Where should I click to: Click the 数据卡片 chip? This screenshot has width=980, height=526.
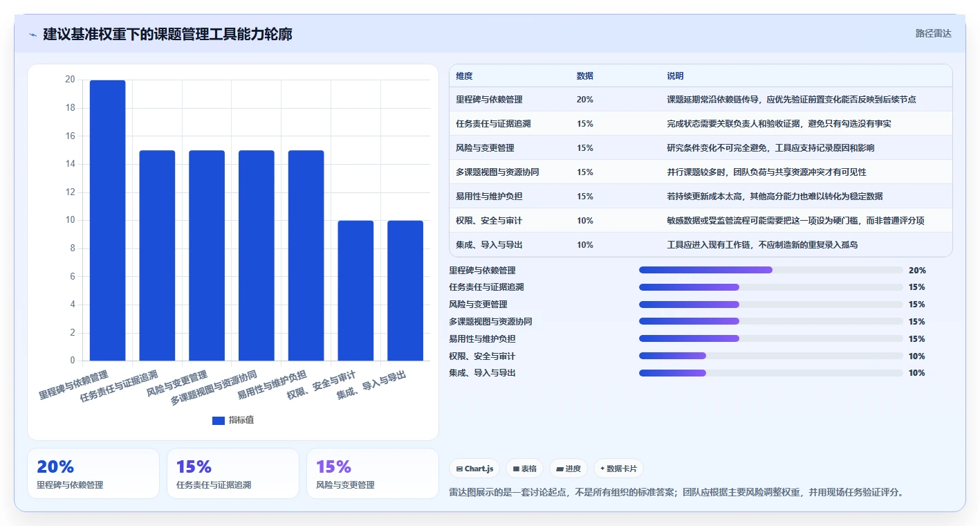point(618,469)
